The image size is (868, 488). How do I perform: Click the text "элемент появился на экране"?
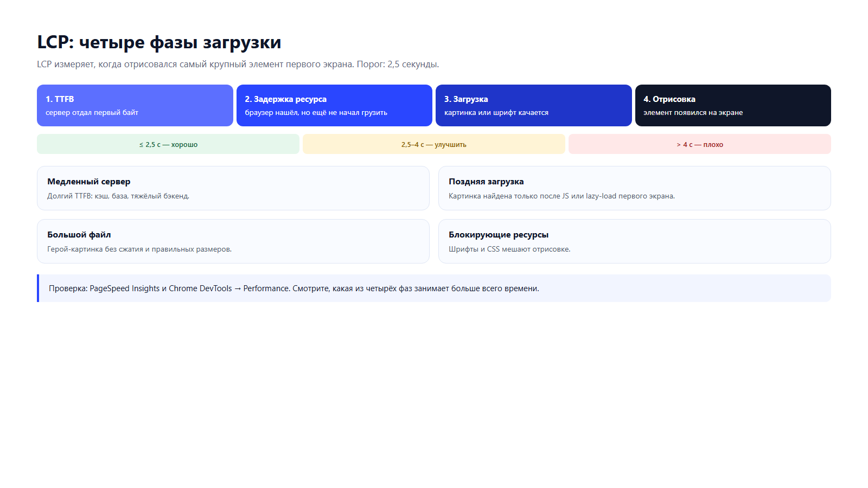pyautogui.click(x=693, y=113)
